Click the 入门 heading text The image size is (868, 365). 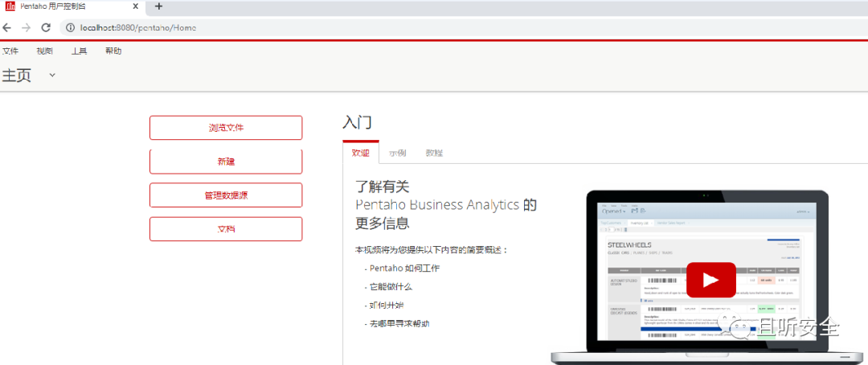(x=357, y=123)
